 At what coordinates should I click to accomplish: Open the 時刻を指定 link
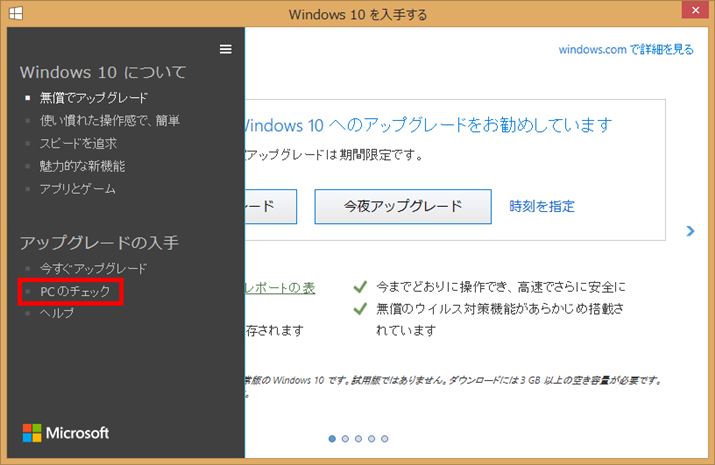542,207
